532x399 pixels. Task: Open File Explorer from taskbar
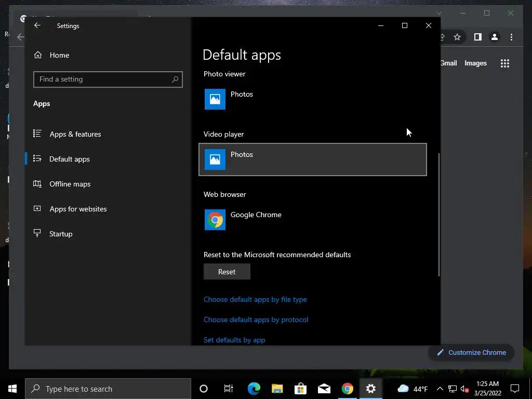coord(277,389)
